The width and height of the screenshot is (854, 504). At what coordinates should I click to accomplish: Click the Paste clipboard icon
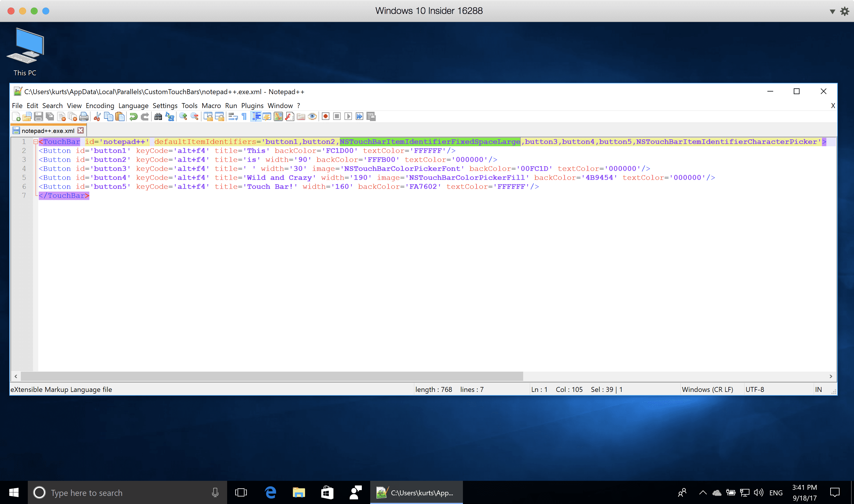[x=120, y=116]
